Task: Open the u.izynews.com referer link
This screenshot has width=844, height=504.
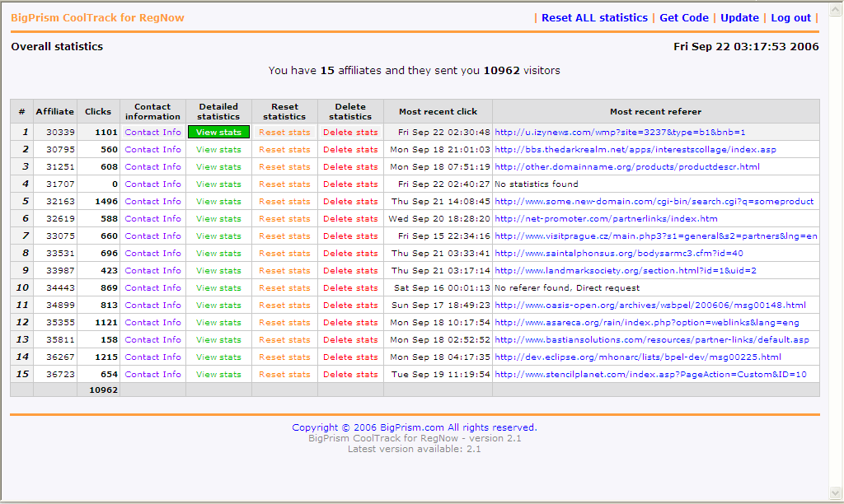Action: tap(620, 133)
